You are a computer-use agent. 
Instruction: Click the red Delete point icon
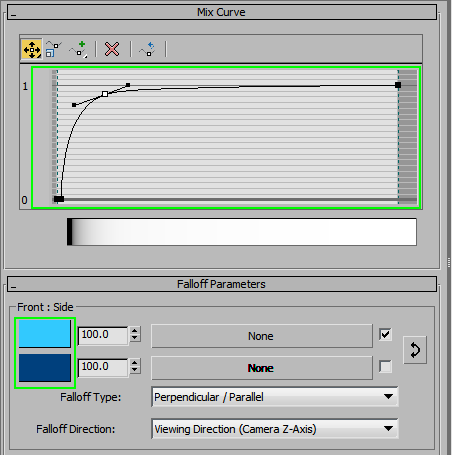pos(112,49)
